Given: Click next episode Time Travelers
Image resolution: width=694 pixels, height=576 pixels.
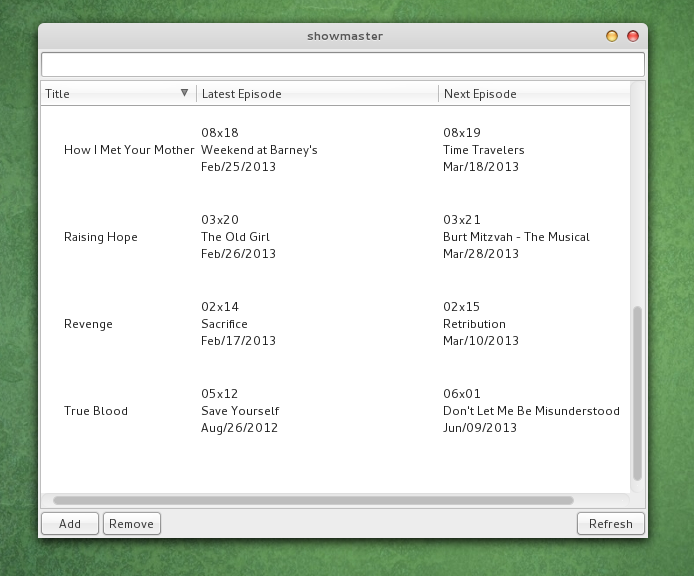Looking at the screenshot, I should [x=484, y=150].
